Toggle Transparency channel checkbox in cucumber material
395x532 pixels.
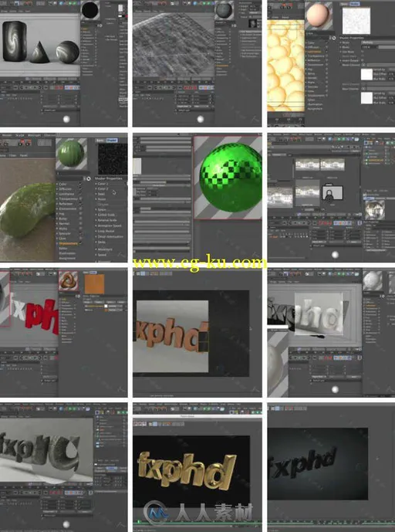point(81,198)
